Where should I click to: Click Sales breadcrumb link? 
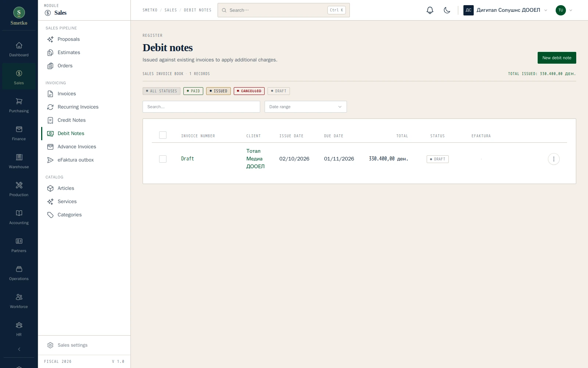[171, 10]
